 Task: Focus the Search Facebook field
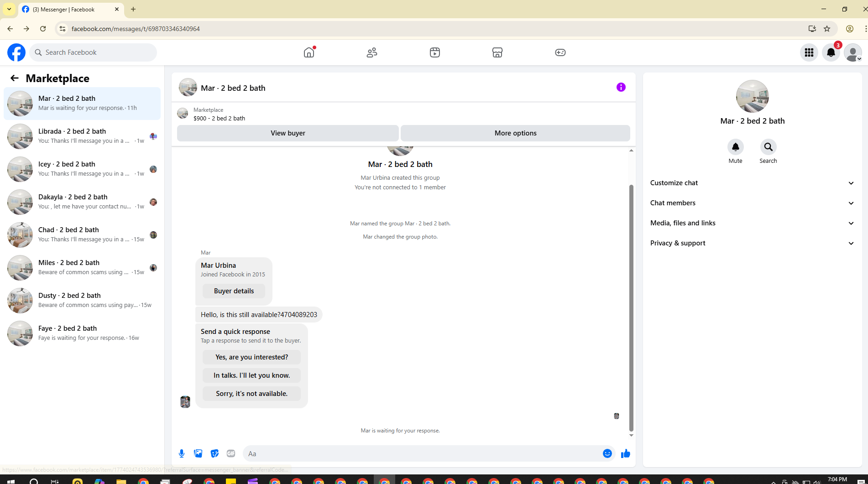click(x=93, y=52)
